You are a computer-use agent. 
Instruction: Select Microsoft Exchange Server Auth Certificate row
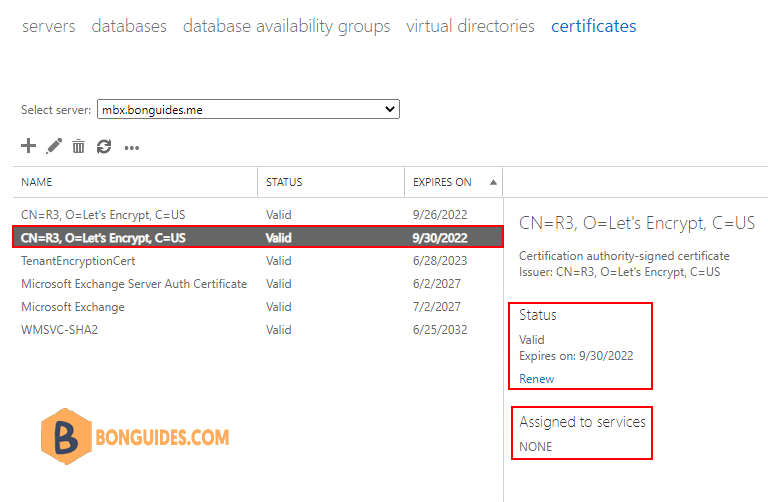[x=258, y=284]
